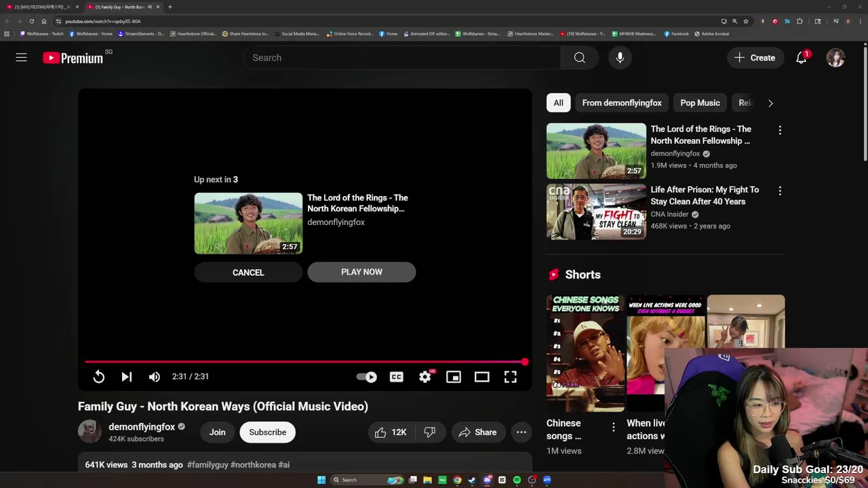Start voice search with the microphone
This screenshot has height=488, width=868.
pos(620,58)
